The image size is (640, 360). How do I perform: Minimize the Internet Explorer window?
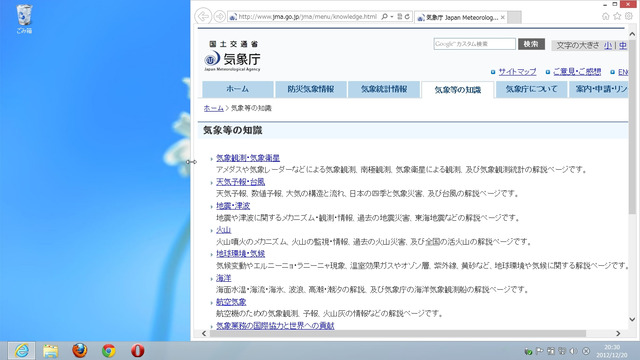(605, 4)
